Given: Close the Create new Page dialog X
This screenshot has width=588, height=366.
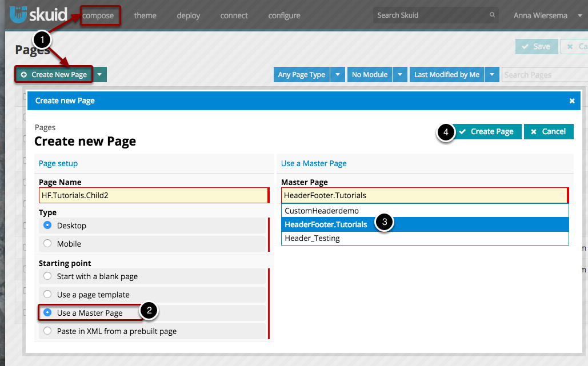Looking at the screenshot, I should click(572, 100).
